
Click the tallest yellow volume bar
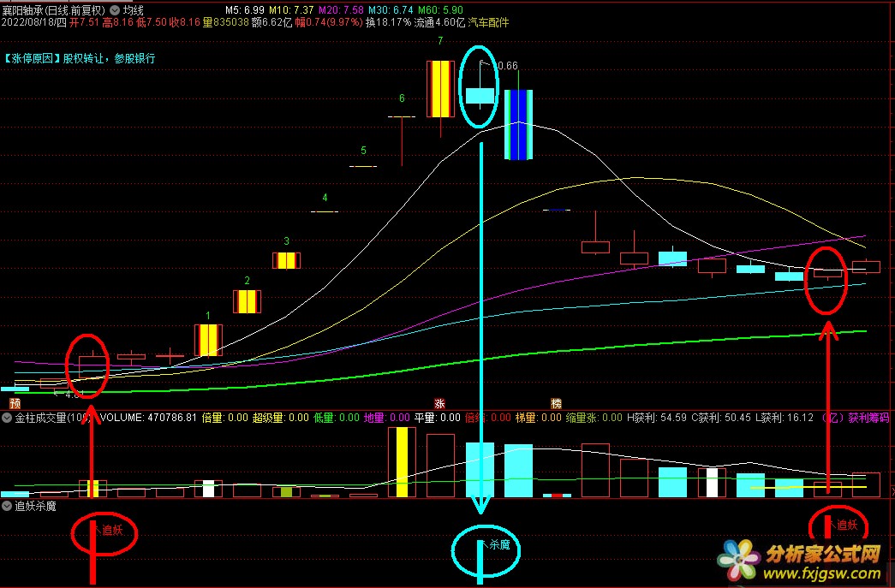tap(403, 462)
